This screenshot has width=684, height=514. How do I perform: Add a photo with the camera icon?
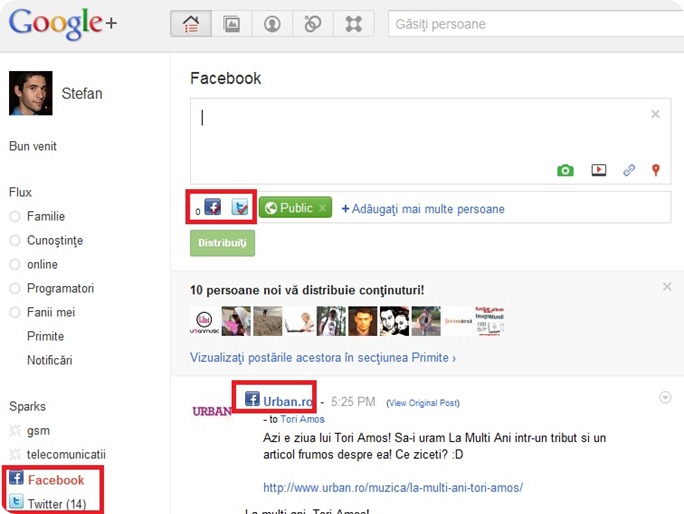(565, 170)
